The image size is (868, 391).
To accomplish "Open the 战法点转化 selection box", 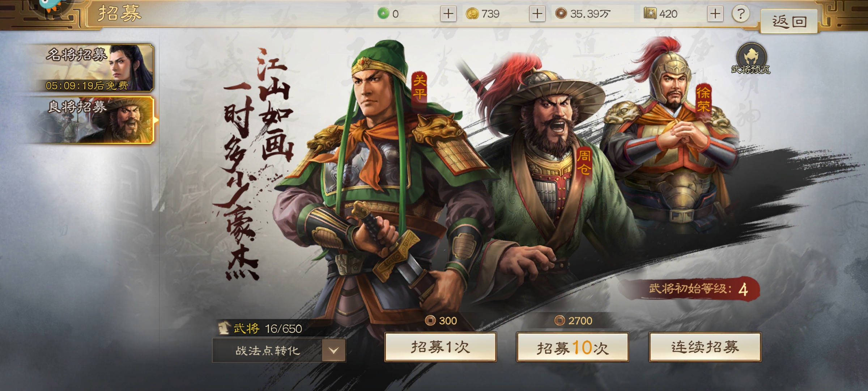I will tap(279, 350).
